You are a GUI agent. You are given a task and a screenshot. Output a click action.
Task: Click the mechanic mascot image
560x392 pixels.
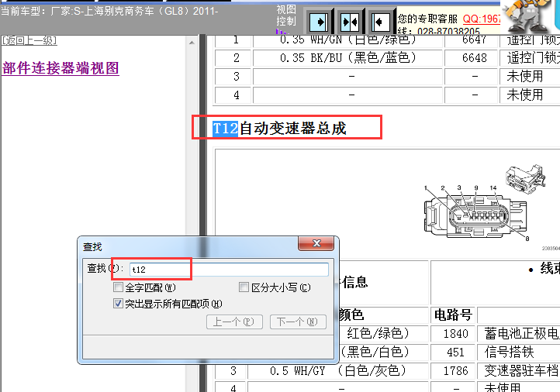pos(527,16)
